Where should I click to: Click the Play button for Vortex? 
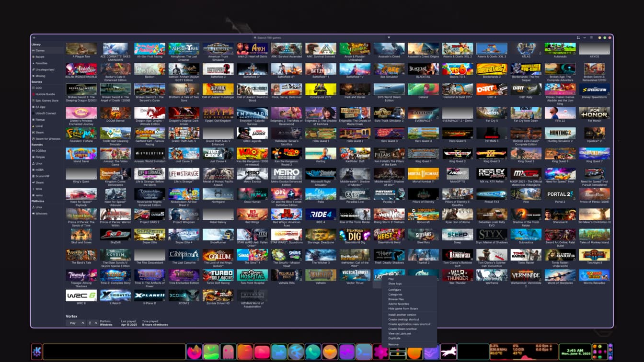coord(72,323)
